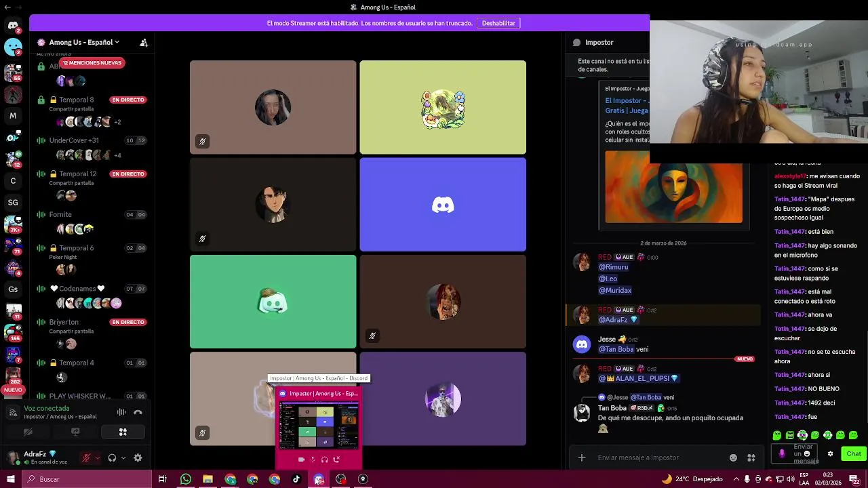Screen dimensions: 868x488
Task: Join the UnderCover +31 voice channel
Action: point(74,140)
